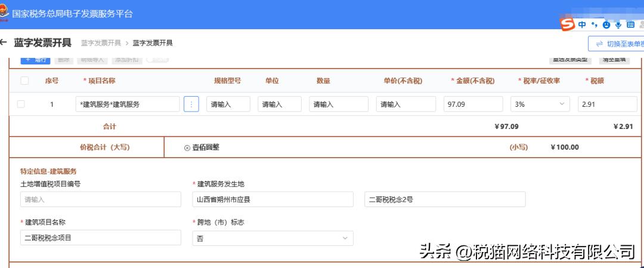Click the 土地增值税项目编号 input field
This screenshot has height=268, width=644.
(x=101, y=199)
